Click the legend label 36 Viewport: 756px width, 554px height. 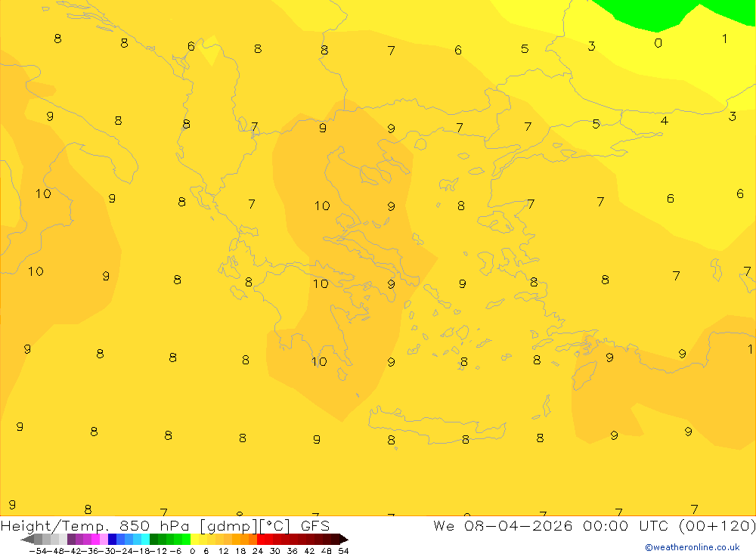point(292,551)
